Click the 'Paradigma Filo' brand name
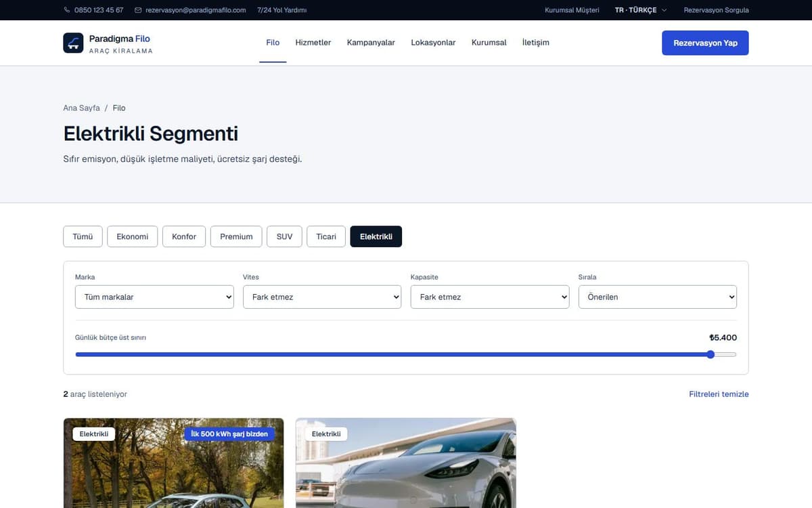812x508 pixels. click(x=120, y=39)
